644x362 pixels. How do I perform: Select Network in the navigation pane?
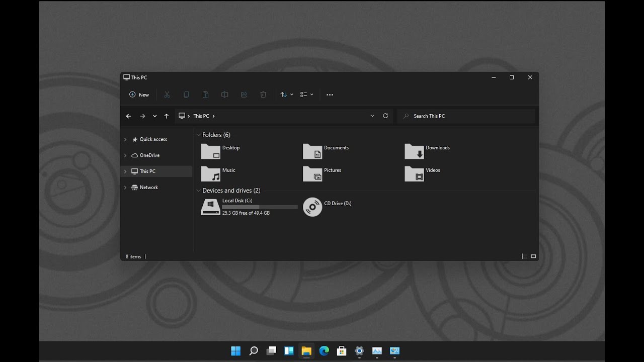pyautogui.click(x=148, y=187)
